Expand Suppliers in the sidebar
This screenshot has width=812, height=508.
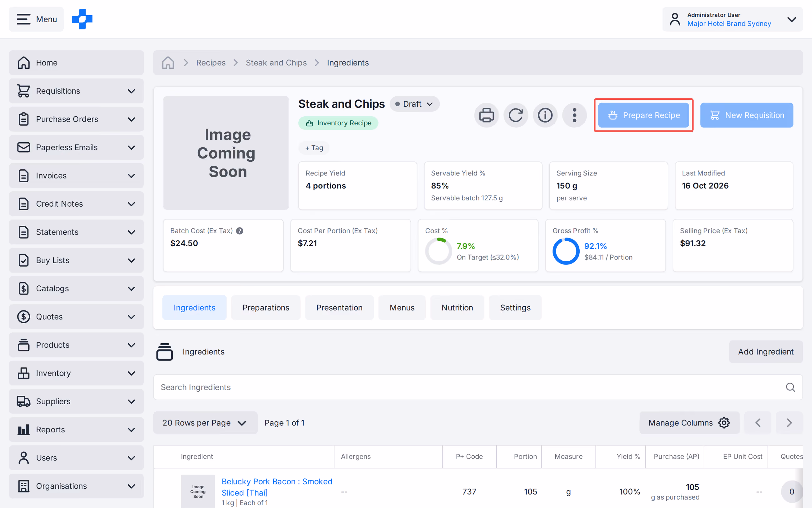(76, 401)
